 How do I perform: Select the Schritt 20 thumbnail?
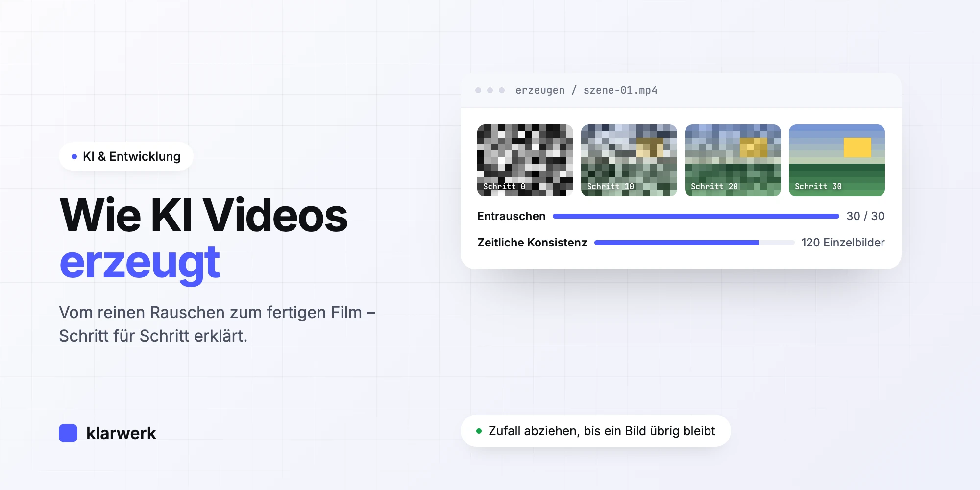[733, 160]
